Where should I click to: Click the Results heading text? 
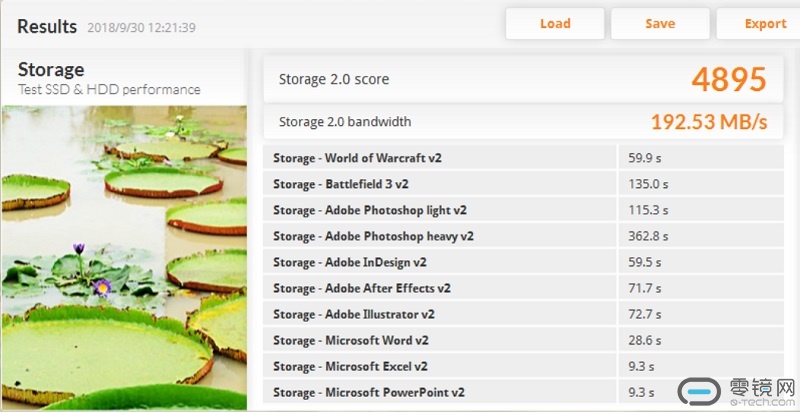(47, 26)
